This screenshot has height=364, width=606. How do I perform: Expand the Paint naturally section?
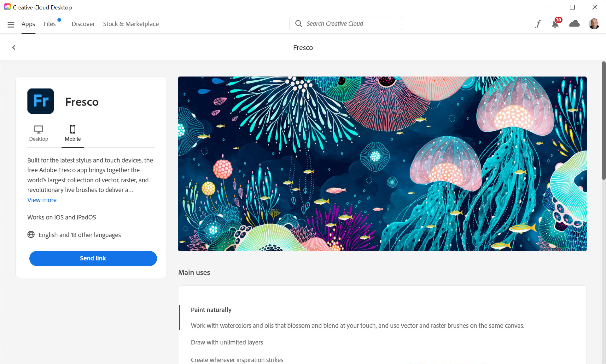pyautogui.click(x=211, y=310)
